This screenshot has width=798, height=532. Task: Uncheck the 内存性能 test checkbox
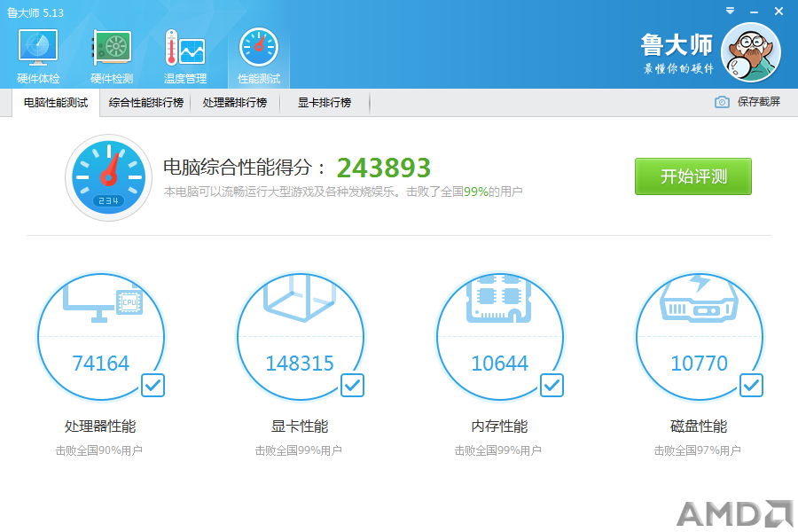click(552, 386)
